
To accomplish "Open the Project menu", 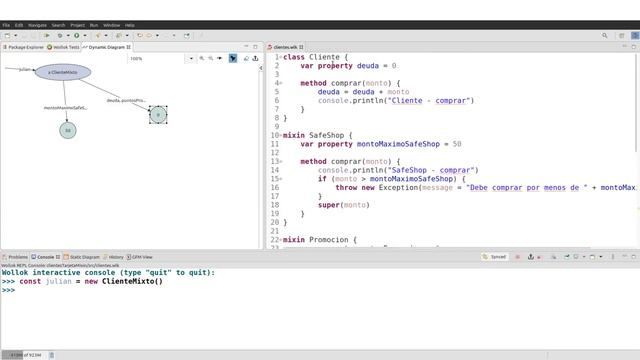I will [78, 25].
